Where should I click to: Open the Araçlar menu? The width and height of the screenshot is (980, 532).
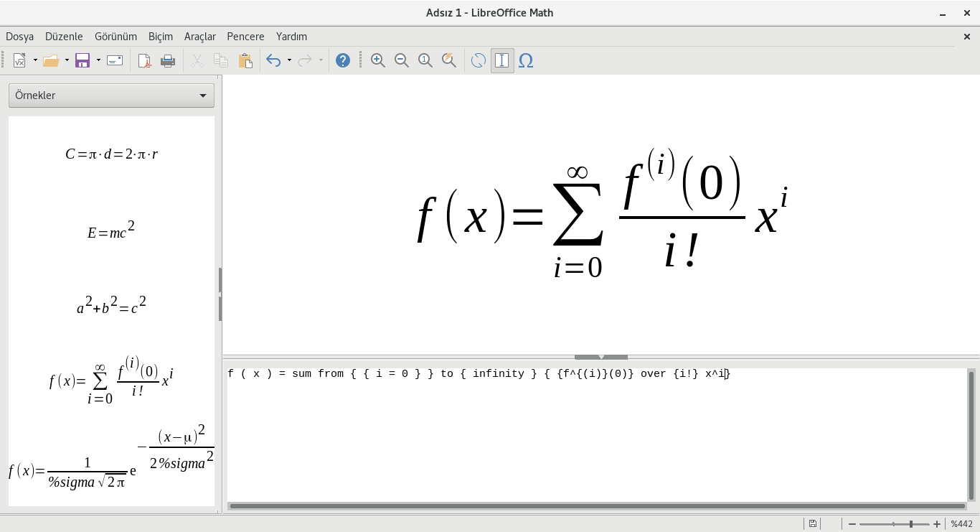200,37
